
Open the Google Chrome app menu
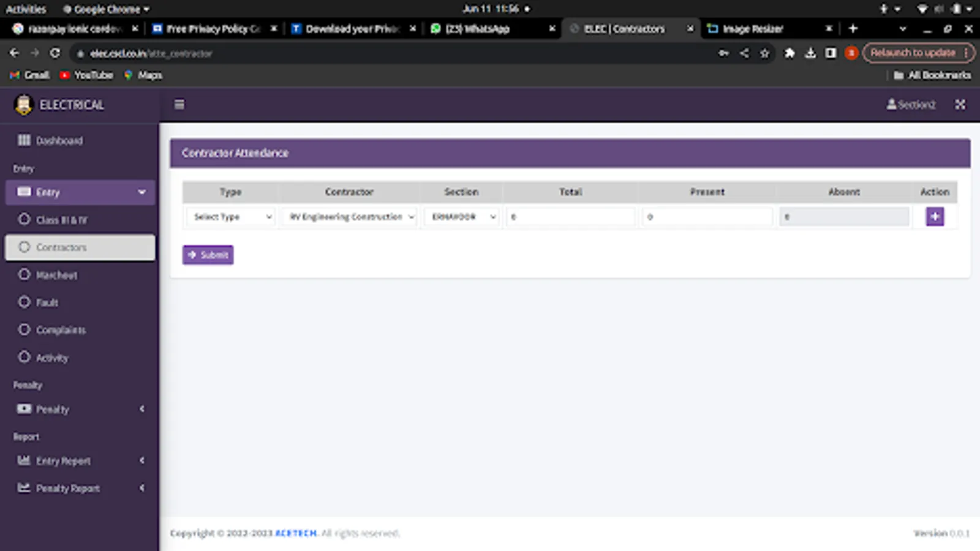coord(106,9)
